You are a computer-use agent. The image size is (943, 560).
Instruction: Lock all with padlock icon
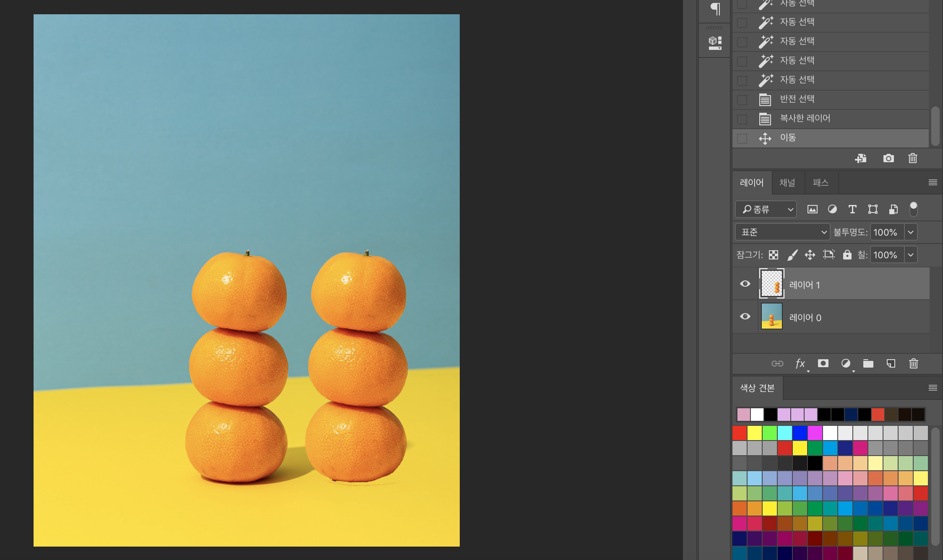[847, 255]
